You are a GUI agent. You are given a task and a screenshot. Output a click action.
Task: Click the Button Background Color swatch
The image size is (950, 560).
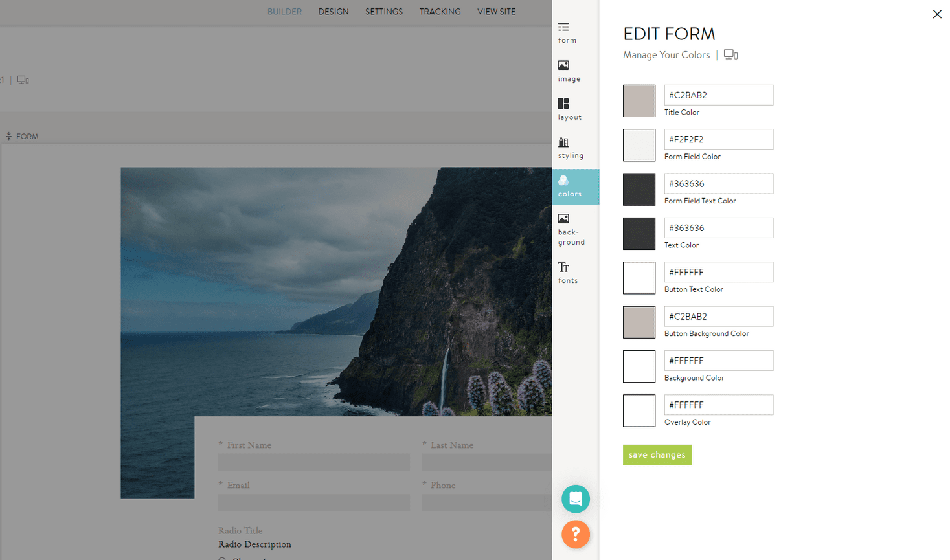coord(639,322)
